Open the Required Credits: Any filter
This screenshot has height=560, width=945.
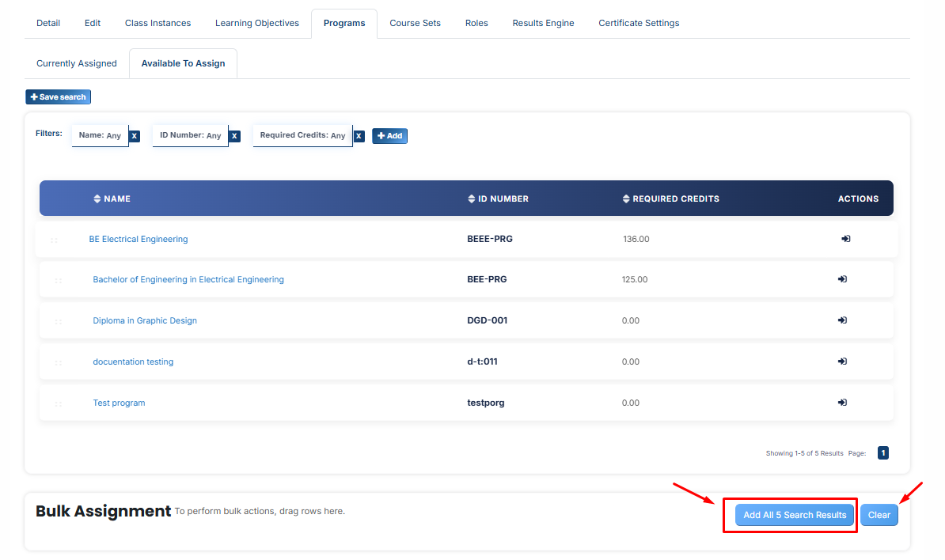click(302, 135)
